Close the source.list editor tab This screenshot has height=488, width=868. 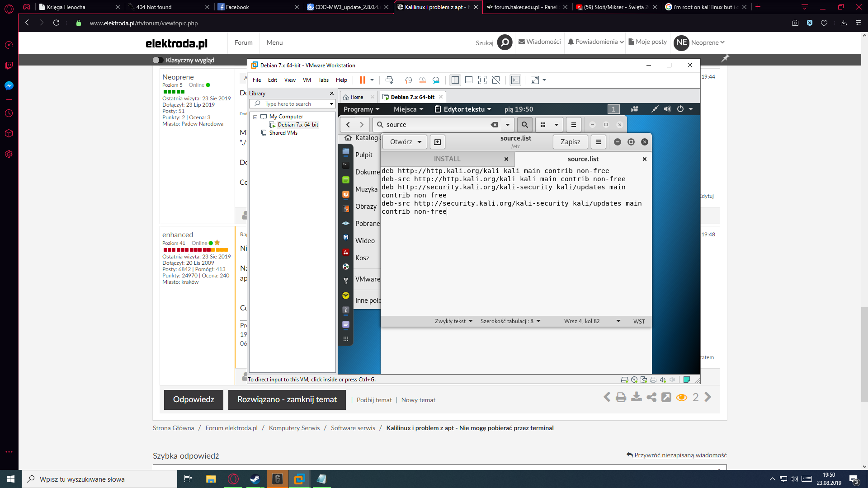(x=645, y=159)
